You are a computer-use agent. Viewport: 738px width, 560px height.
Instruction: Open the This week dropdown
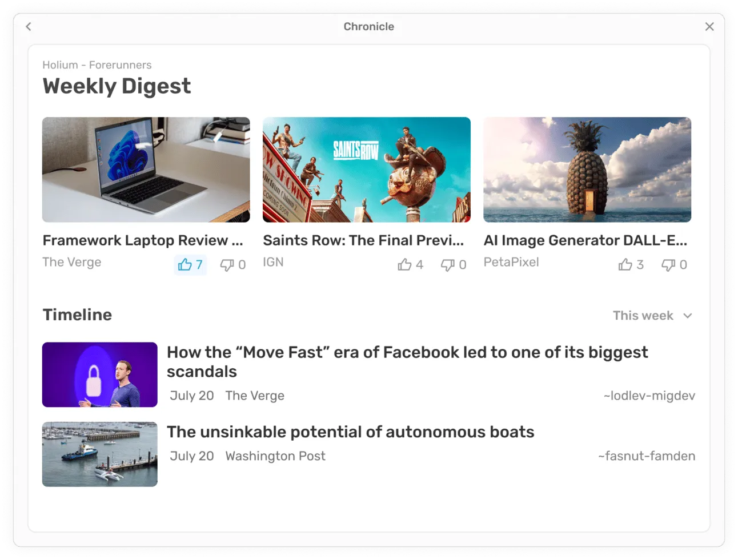pos(643,316)
